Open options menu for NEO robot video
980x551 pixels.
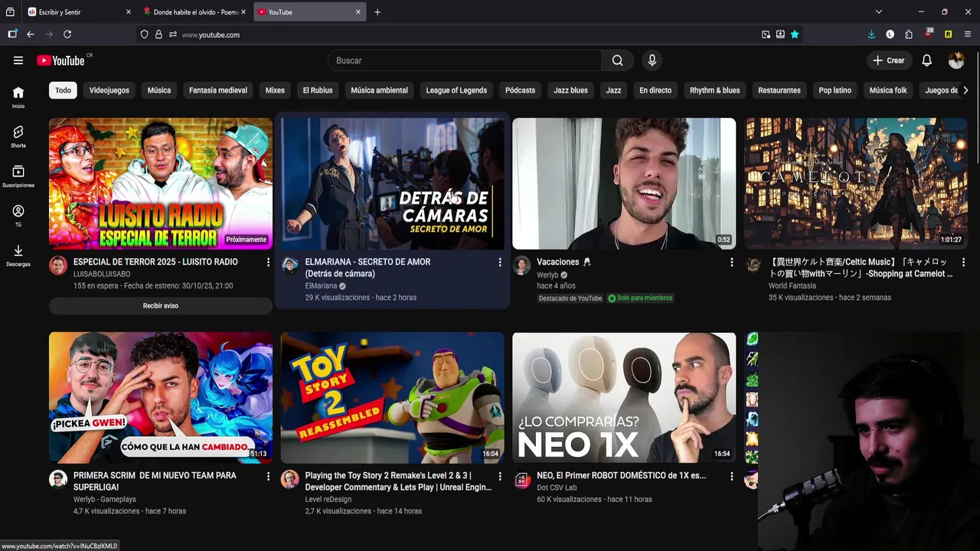coord(731,476)
